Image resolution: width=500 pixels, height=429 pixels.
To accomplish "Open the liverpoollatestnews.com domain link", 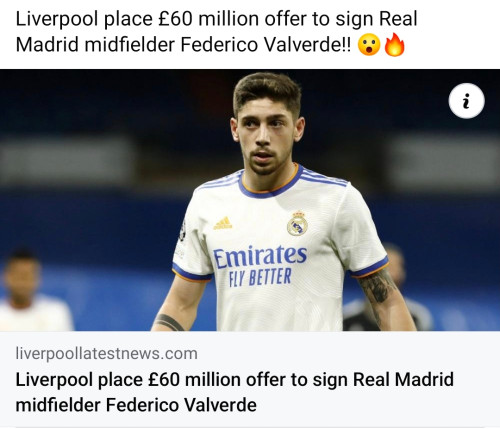I will 106,353.
